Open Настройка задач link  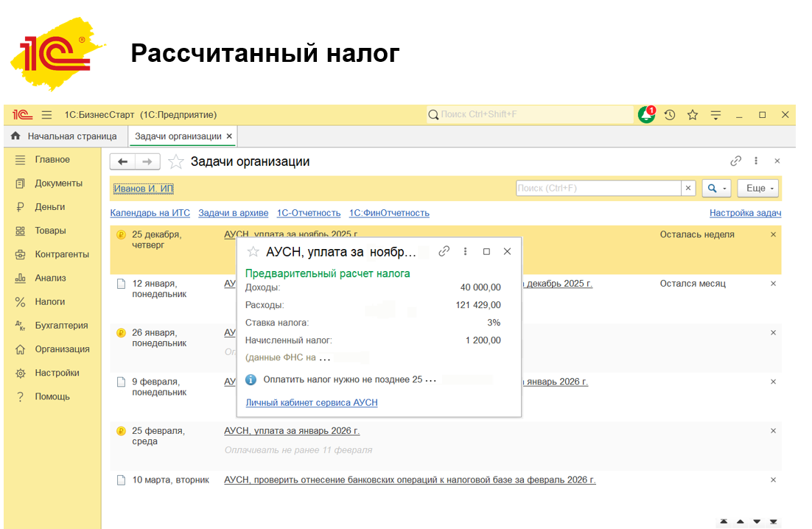coord(745,213)
